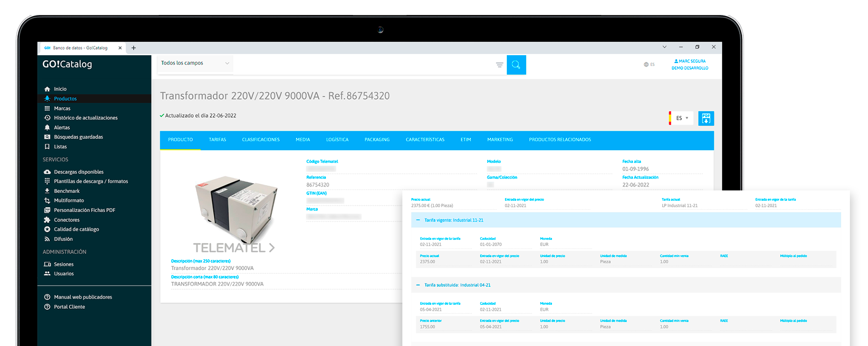Image resolution: width=868 pixels, height=346 pixels.
Task: Download the product PDF sheet icon
Action: 706,118
